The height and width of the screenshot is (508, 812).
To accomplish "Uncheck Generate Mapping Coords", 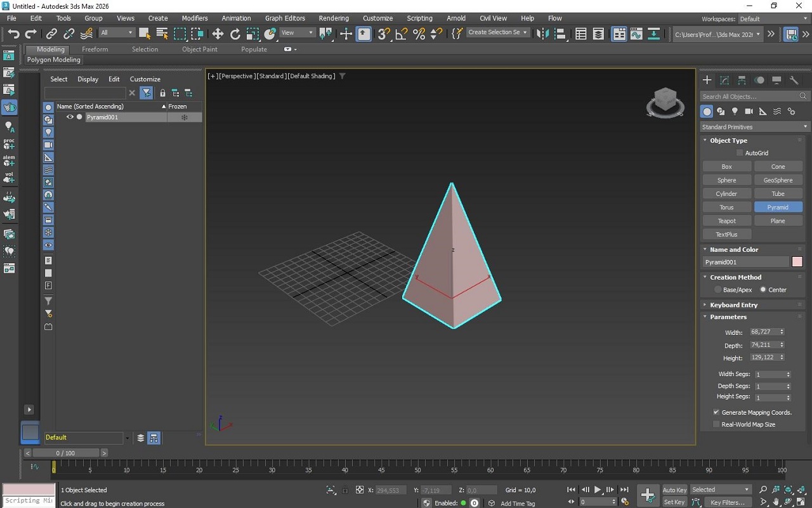I will [x=716, y=412].
